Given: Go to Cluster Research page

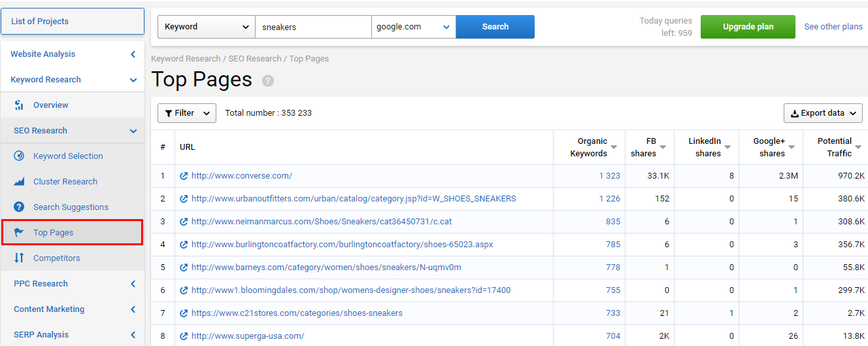Looking at the screenshot, I should 65,182.
